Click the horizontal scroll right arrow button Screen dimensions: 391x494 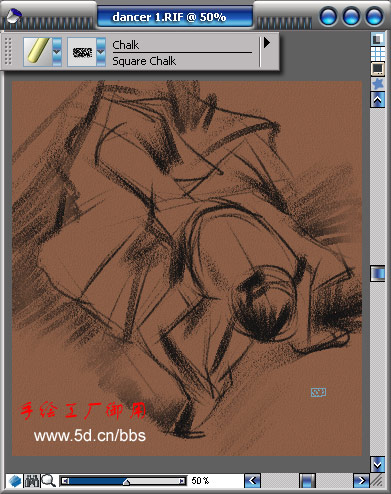click(x=361, y=481)
